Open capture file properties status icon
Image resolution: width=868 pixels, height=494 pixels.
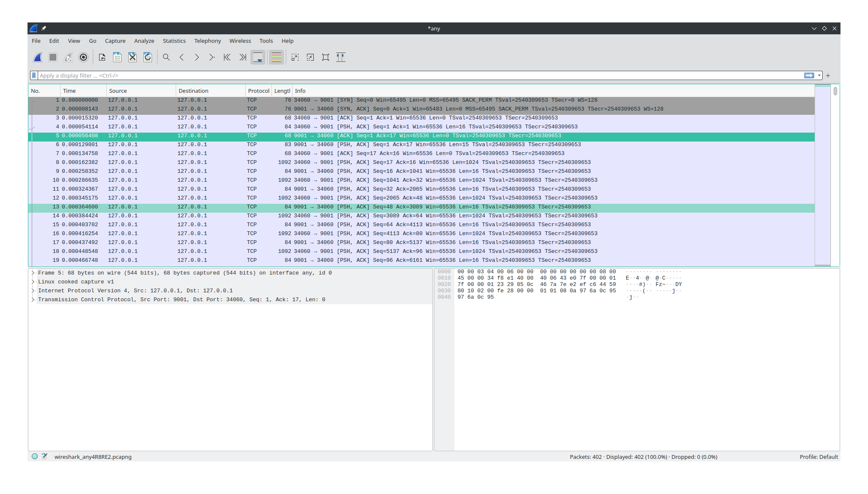[44, 457]
